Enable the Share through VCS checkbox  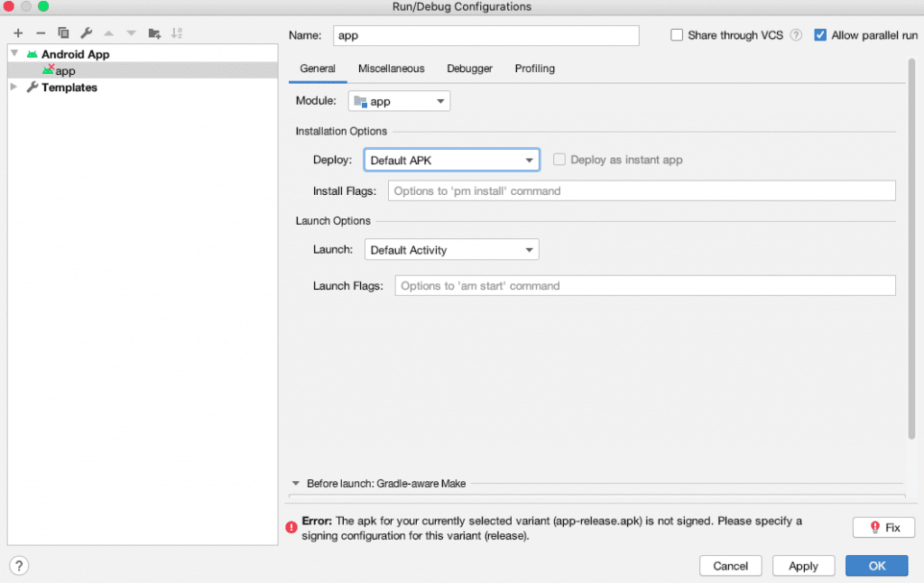coord(677,35)
